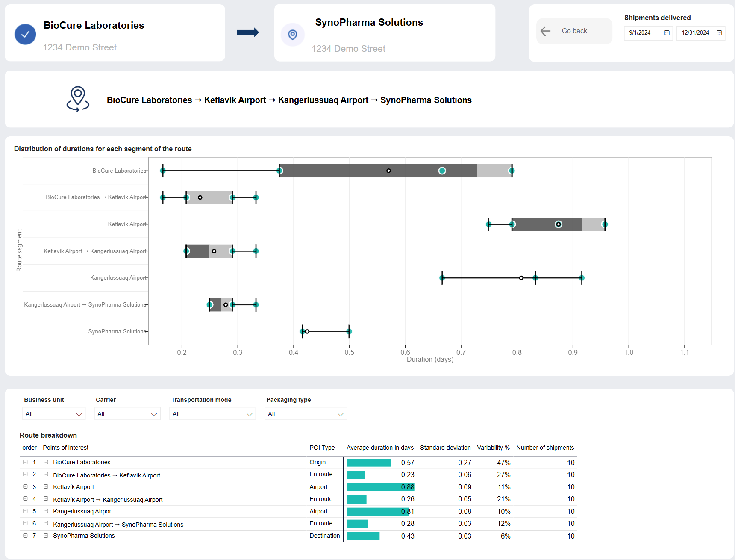Click the Go back button

click(574, 31)
